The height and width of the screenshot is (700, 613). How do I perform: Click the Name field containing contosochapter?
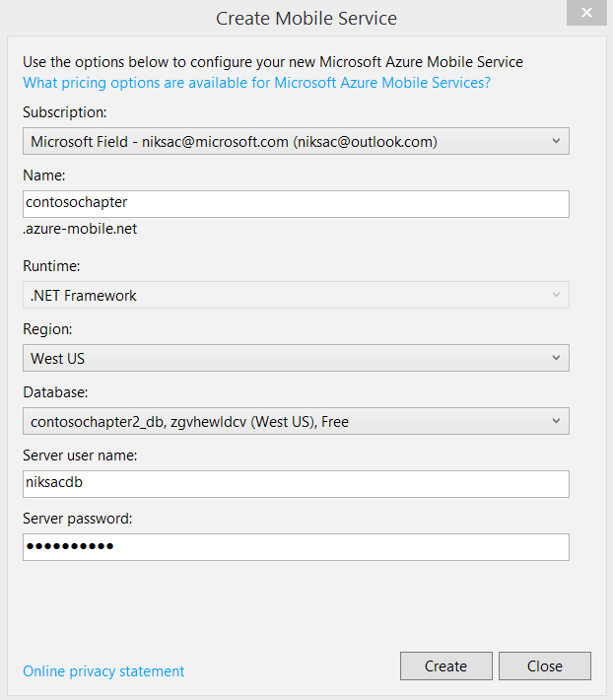click(296, 204)
